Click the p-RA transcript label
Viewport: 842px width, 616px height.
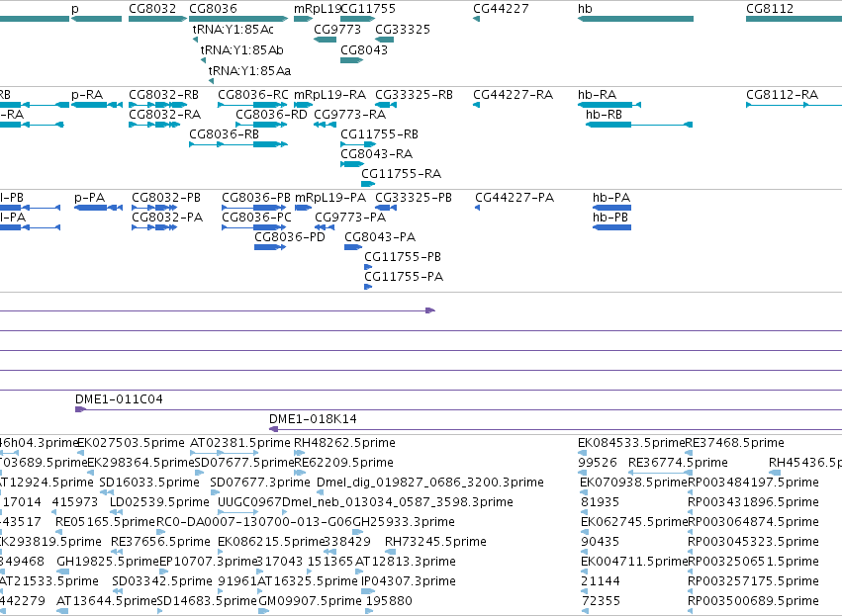pos(87,95)
